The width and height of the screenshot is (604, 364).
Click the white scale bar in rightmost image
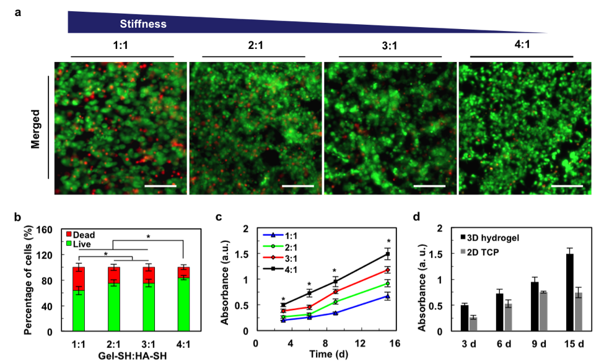pyautogui.click(x=567, y=185)
